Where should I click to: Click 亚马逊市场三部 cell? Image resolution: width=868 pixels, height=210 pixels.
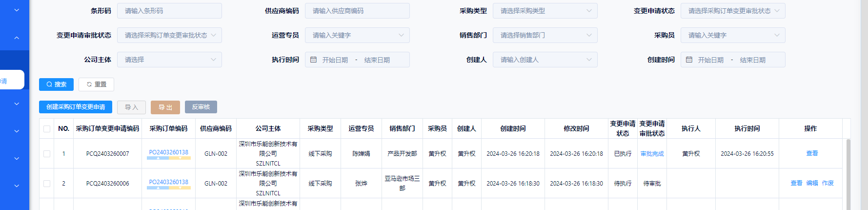click(402, 184)
